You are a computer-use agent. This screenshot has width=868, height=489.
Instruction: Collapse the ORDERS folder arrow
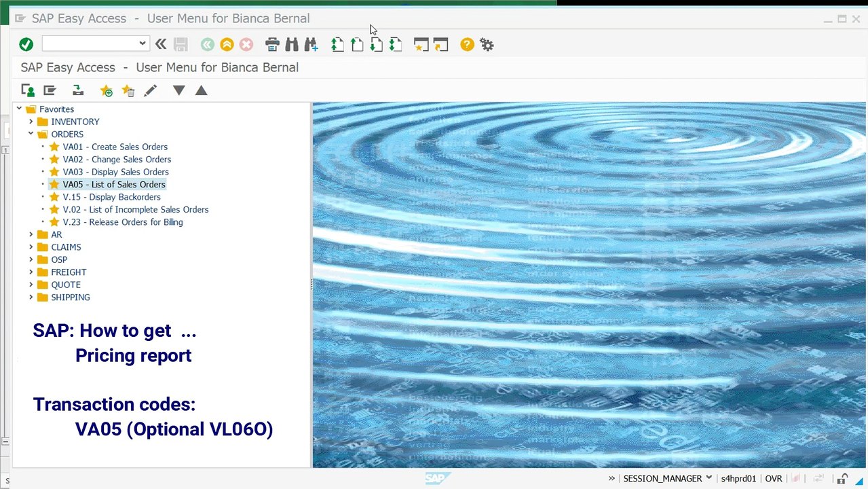[31, 134]
